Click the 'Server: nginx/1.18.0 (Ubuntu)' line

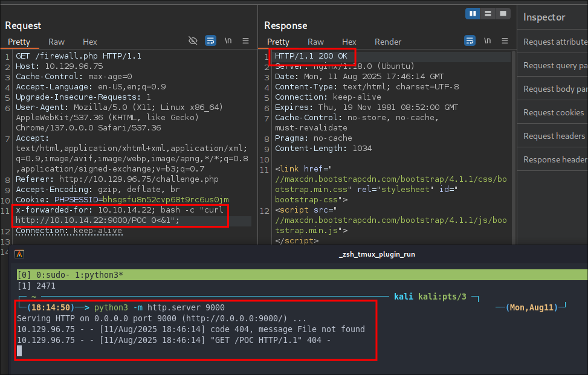344,66
